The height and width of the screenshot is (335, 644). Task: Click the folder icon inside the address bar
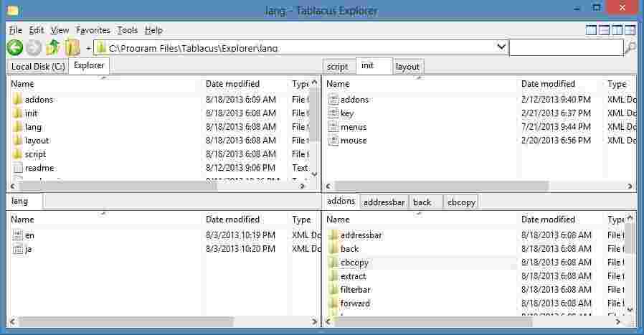pos(101,47)
